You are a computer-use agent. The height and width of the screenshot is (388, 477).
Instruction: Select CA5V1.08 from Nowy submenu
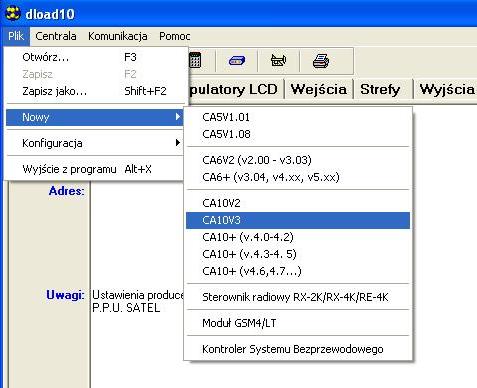[x=298, y=134]
